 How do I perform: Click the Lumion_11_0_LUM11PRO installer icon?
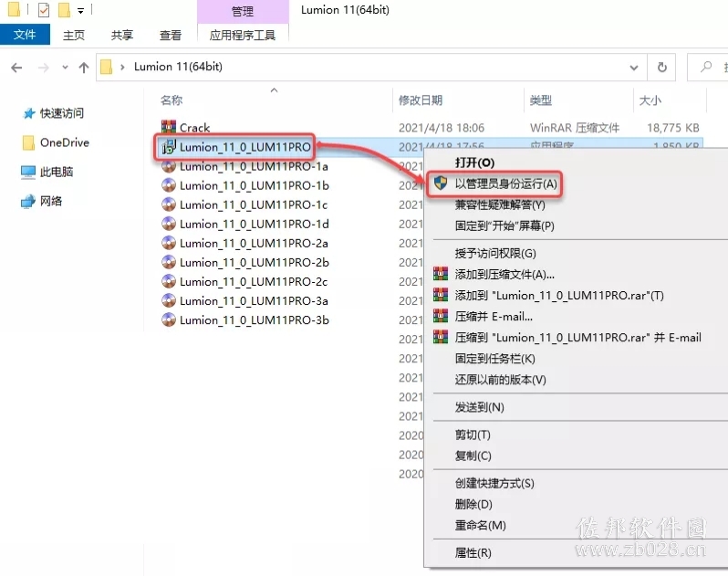tap(169, 147)
